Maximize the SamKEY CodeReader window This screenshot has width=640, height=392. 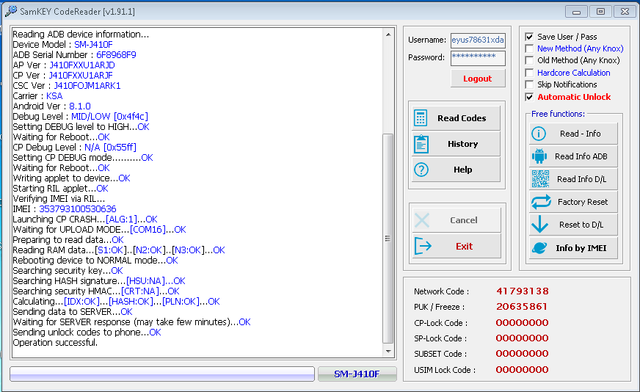click(x=601, y=11)
